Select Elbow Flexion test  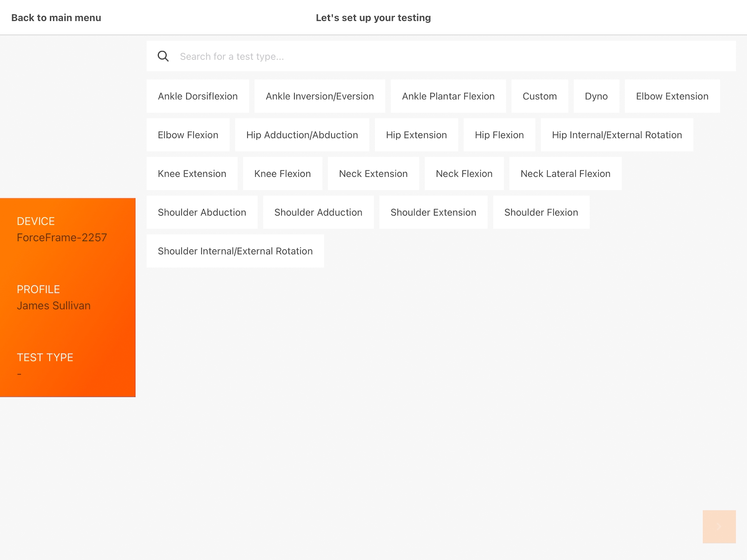188,135
